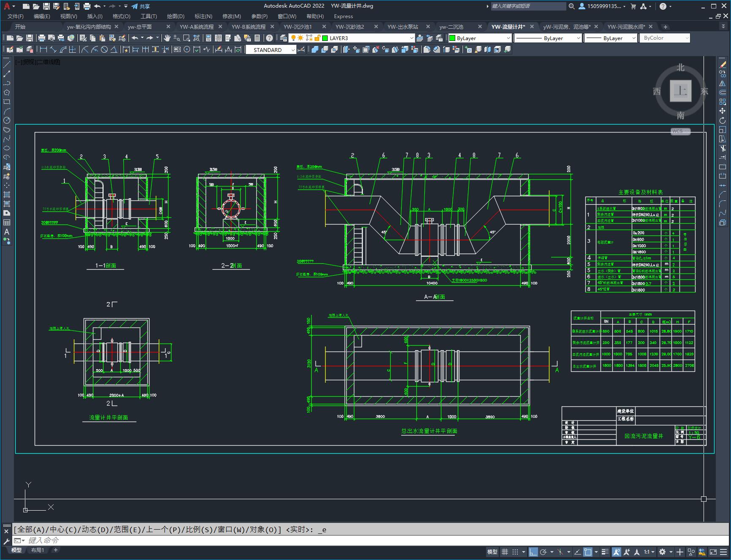Select the Linear dimension tool
The width and height of the screenshot is (731, 560).
[43, 50]
